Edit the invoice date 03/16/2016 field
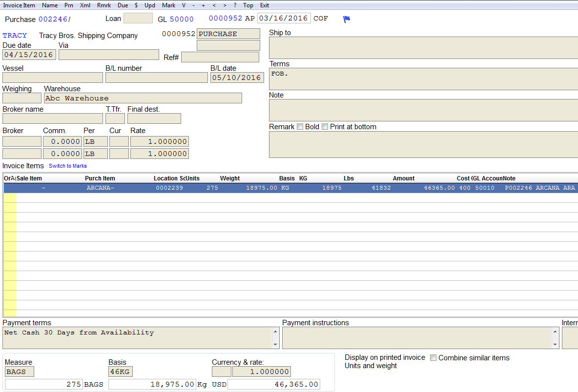This screenshot has height=392, width=578. pos(284,18)
